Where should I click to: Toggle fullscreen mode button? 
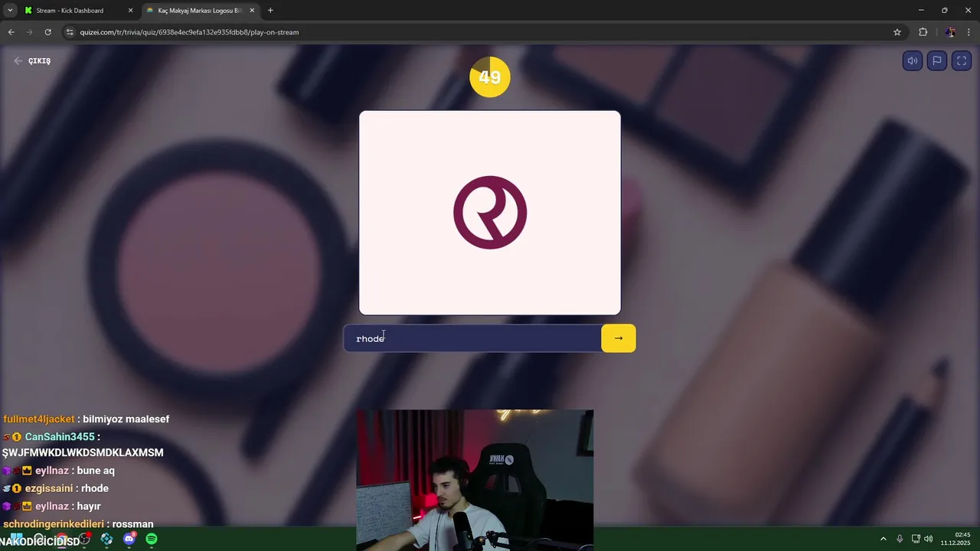[962, 61]
